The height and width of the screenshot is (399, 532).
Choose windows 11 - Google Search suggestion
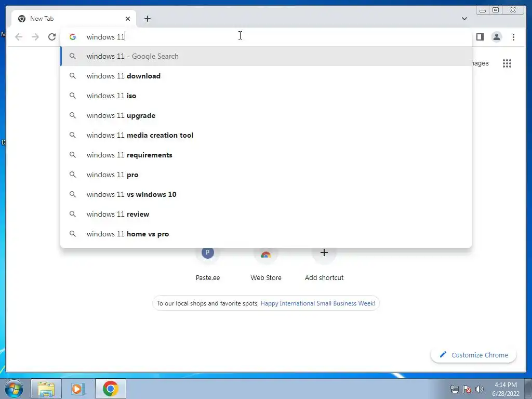(x=266, y=56)
